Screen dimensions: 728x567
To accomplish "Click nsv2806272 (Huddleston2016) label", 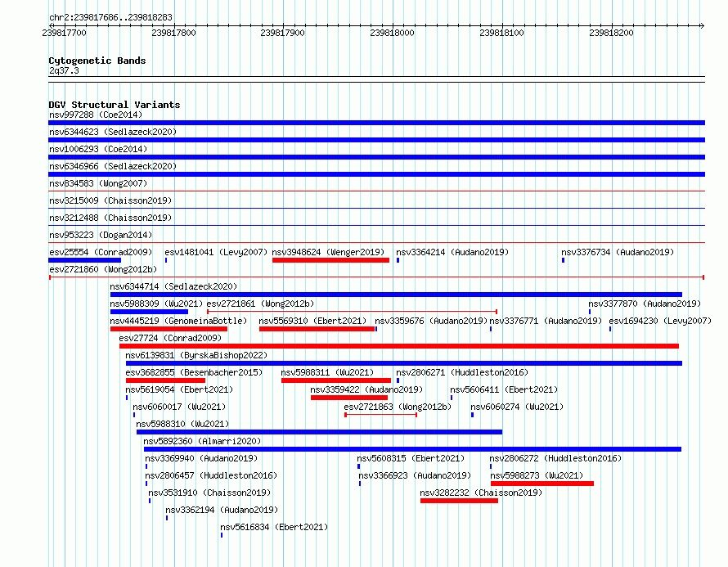I will (555, 458).
